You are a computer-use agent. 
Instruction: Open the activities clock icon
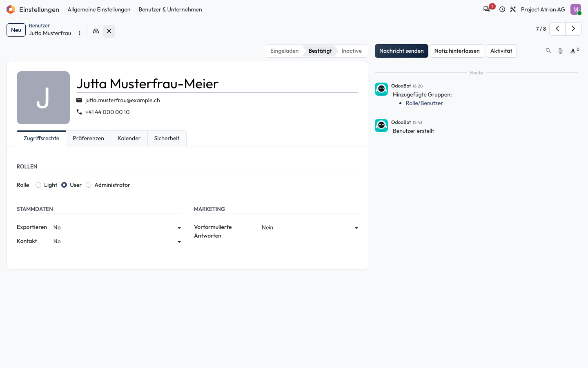click(502, 9)
